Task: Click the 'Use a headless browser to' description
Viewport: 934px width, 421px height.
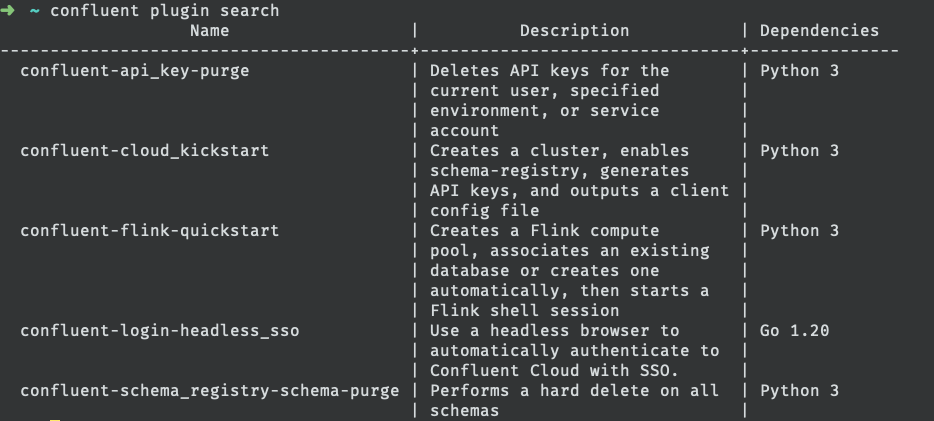Action: point(554,331)
